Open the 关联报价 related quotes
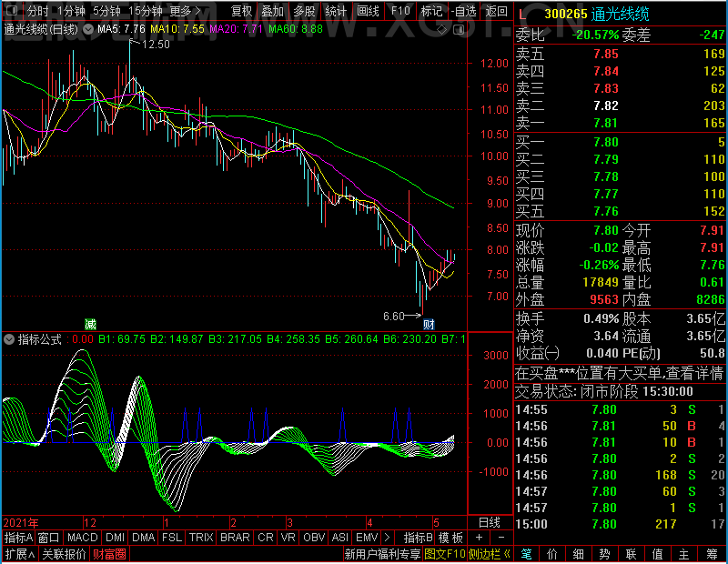Screen dimensions: 728x564 click(64, 554)
